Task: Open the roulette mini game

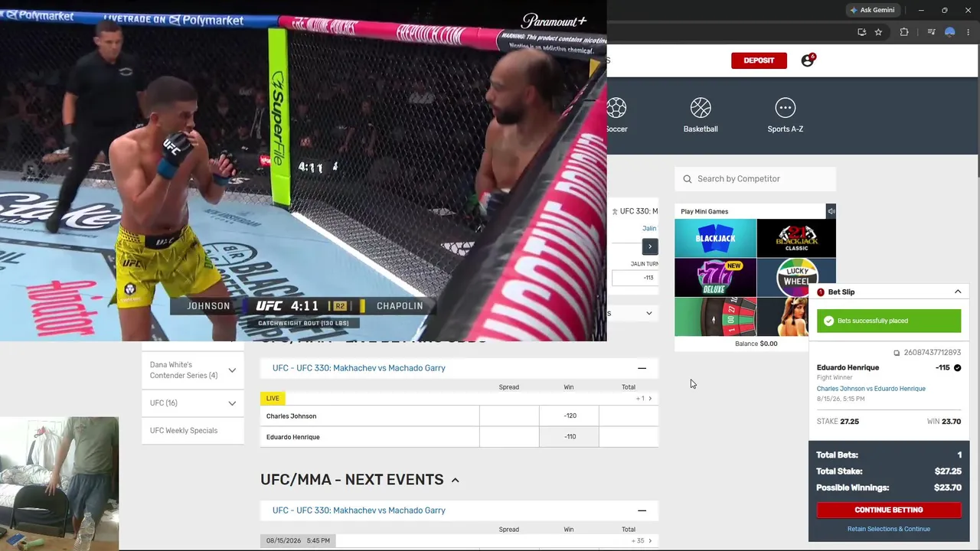Action: (x=715, y=316)
